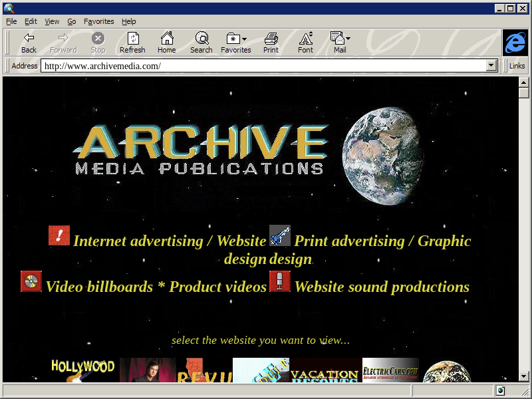
Task: Click the Links toolbar button
Action: pyautogui.click(x=517, y=66)
